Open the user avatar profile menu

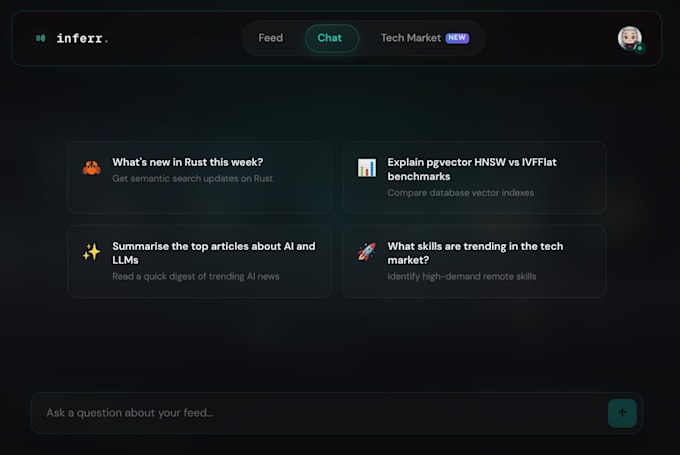630,39
